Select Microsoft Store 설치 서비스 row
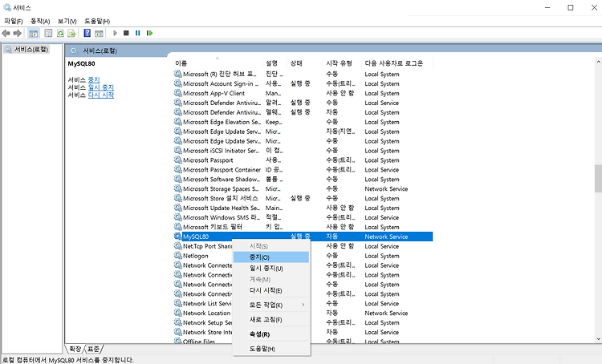The width and height of the screenshot is (602, 364). pyautogui.click(x=303, y=198)
